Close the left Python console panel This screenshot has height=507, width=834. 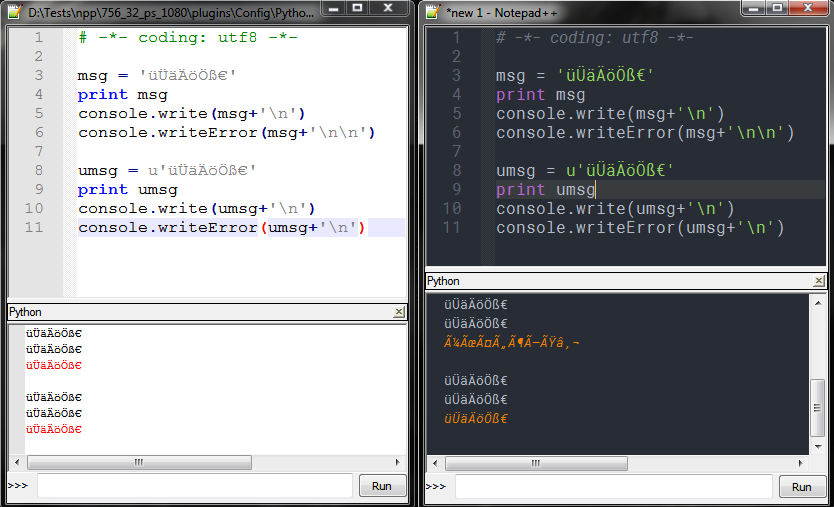point(399,312)
